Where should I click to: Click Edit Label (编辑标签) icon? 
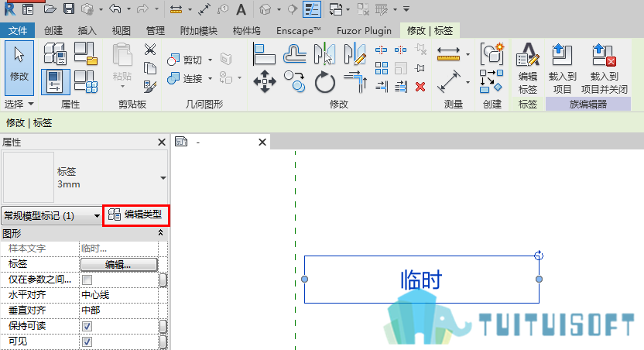(528, 68)
